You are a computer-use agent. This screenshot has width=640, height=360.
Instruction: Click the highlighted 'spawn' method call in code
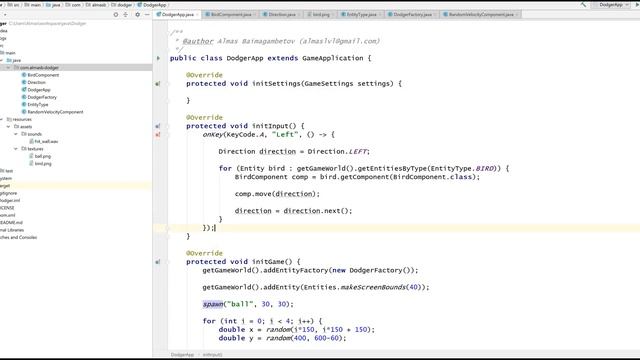click(213, 304)
